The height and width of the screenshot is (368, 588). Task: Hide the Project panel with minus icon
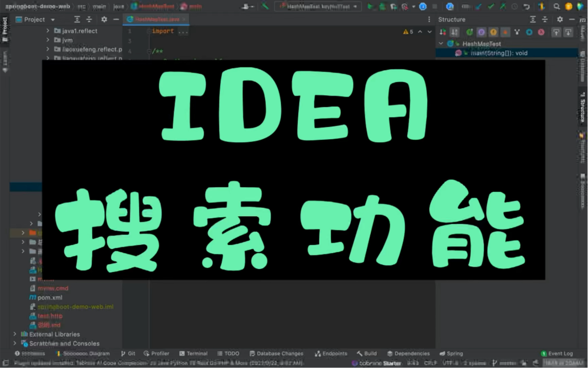tap(116, 19)
